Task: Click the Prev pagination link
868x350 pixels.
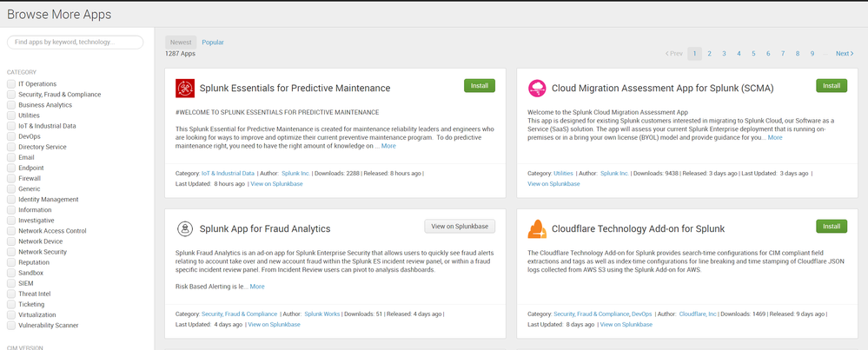Action: (x=673, y=54)
